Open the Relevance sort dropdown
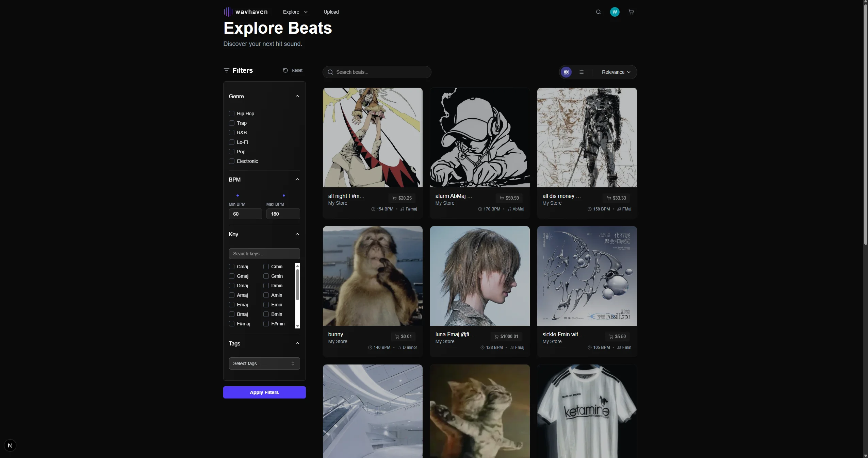 point(616,72)
